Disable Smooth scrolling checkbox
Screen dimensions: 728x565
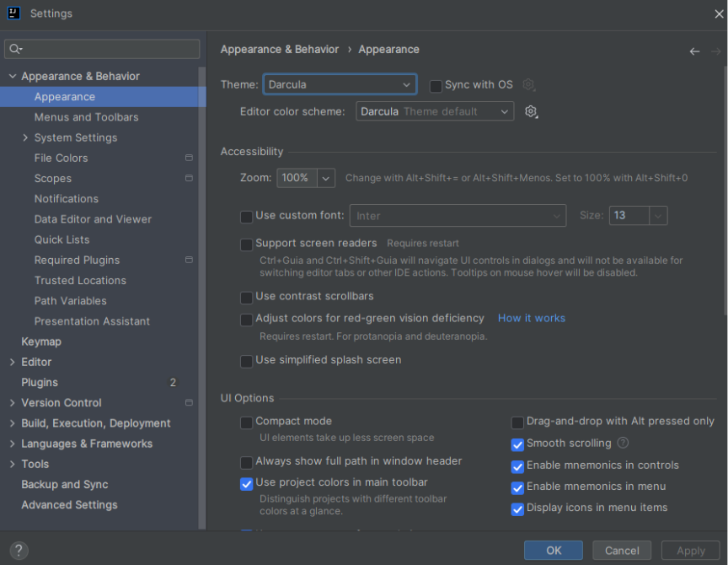[517, 444]
